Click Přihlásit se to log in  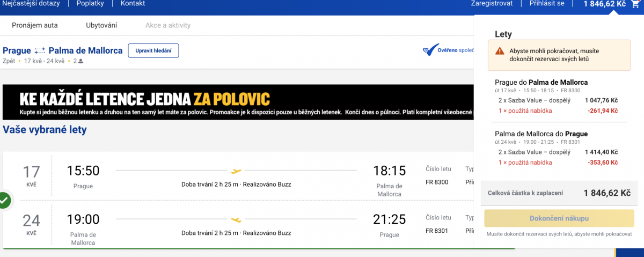click(547, 3)
